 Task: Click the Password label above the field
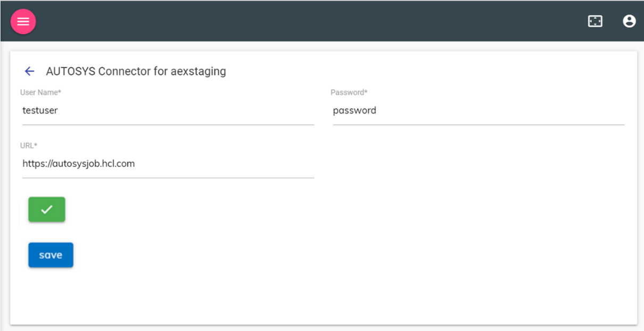point(349,92)
